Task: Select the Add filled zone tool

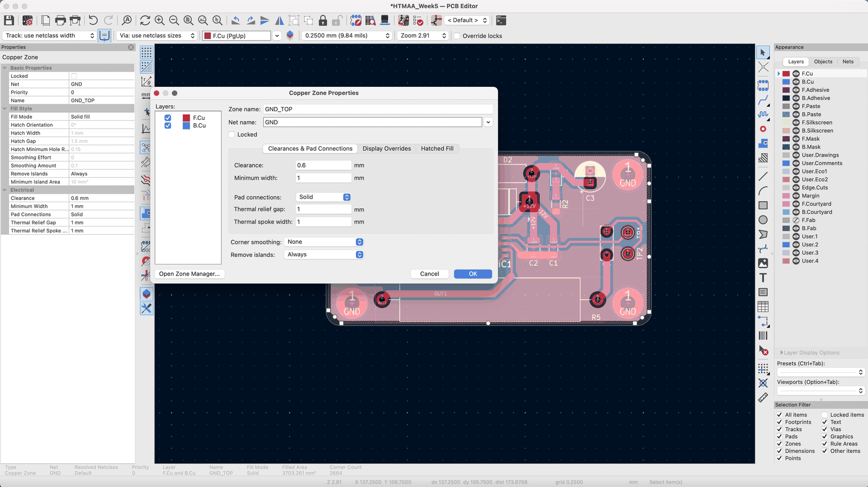Action: click(763, 144)
